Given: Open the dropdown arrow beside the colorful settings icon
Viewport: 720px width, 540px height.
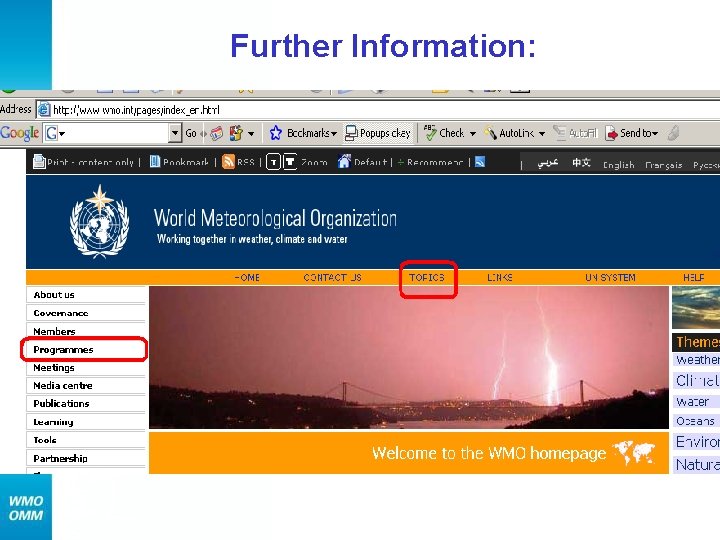Looking at the screenshot, I should [251, 134].
